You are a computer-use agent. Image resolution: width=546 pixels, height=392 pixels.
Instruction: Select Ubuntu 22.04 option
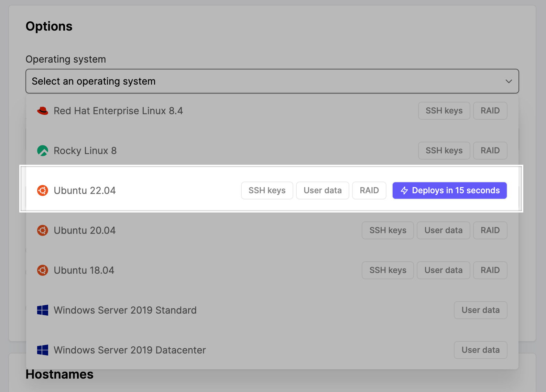tap(272, 190)
